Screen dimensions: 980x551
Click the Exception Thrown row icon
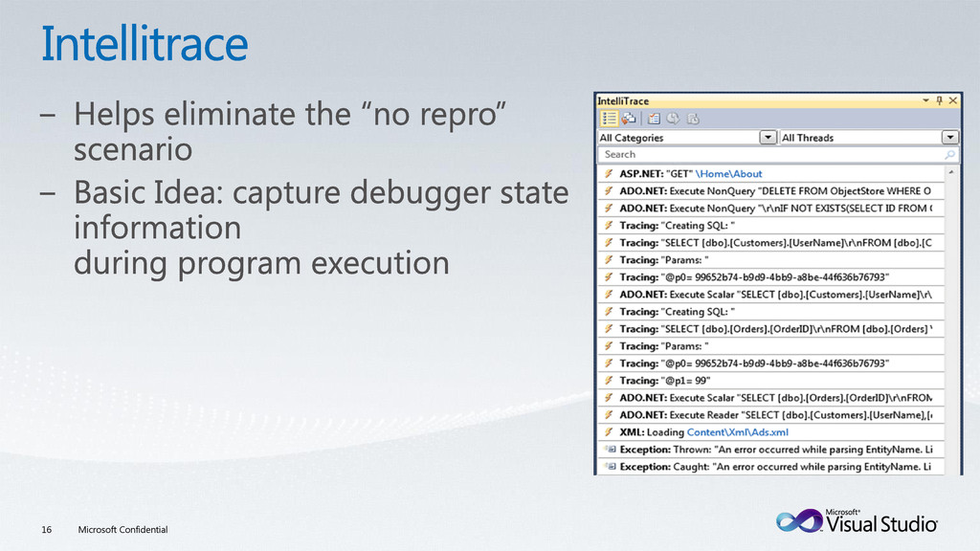coord(610,450)
